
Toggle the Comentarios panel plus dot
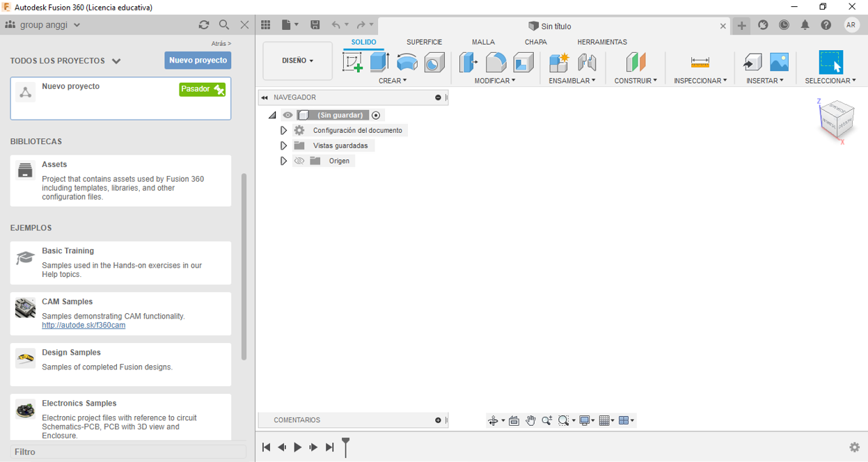(438, 420)
